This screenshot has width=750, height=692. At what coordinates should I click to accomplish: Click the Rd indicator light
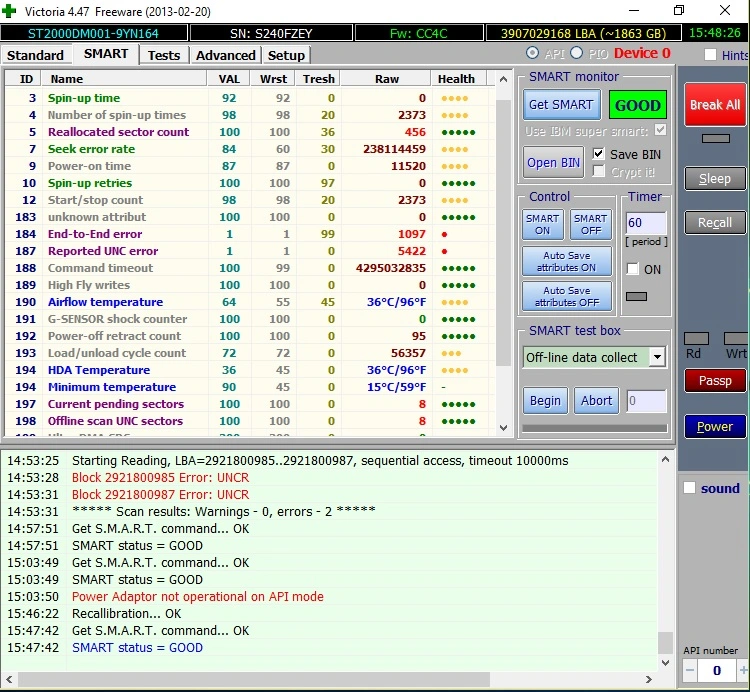pos(696,339)
